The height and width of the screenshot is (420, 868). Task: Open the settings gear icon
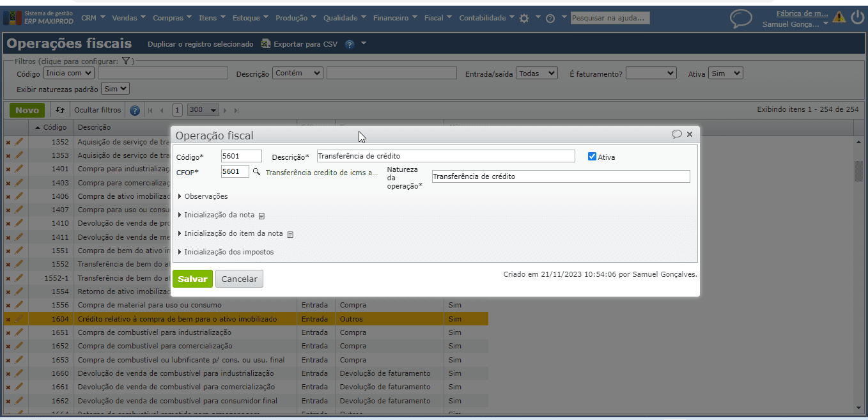click(x=524, y=19)
